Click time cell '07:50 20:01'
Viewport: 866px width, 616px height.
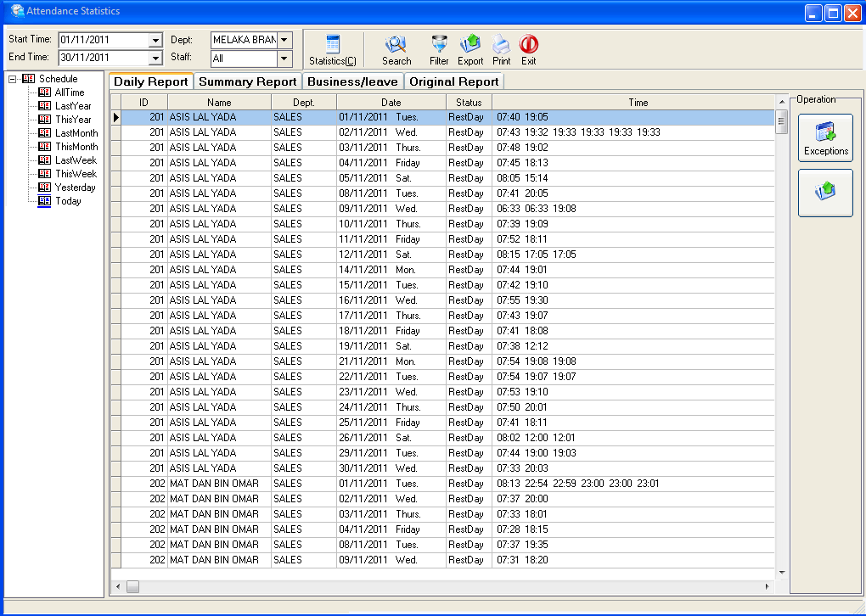[x=633, y=407]
